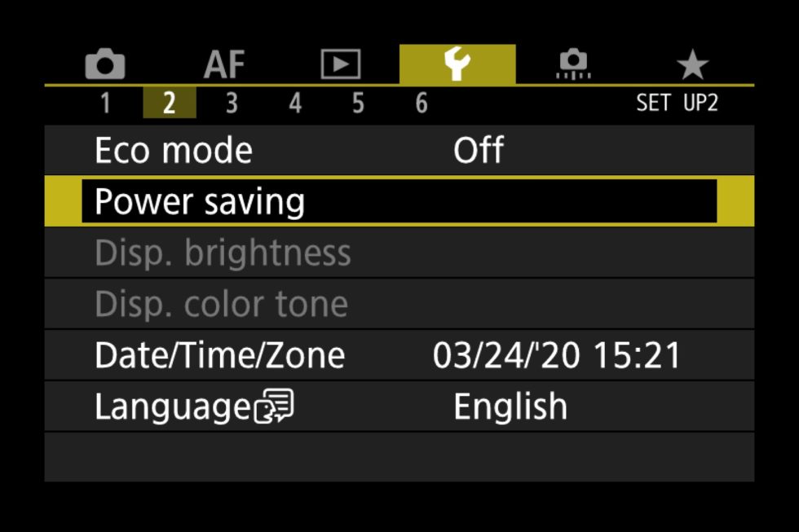
Task: Open the star My Menu tab
Action: (x=692, y=64)
